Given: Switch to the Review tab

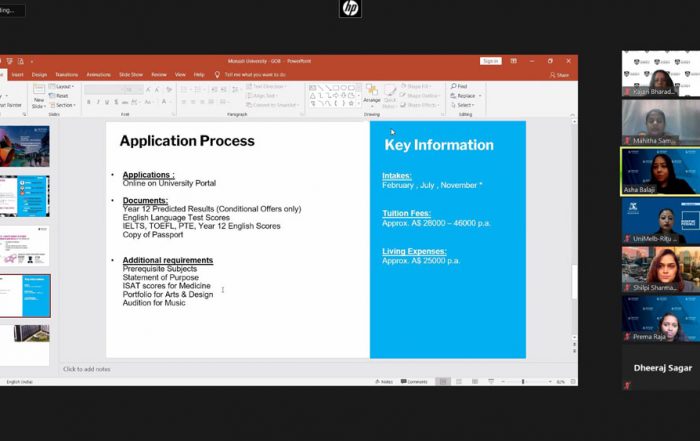Looking at the screenshot, I should pos(159,75).
